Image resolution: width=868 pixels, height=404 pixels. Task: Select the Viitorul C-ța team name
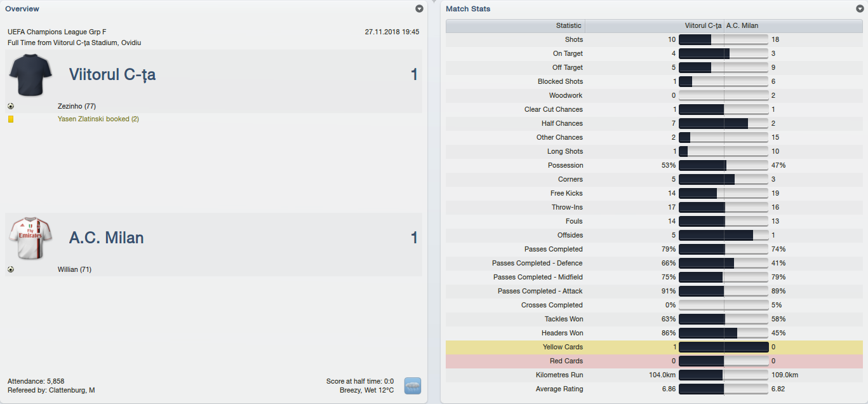tap(112, 75)
